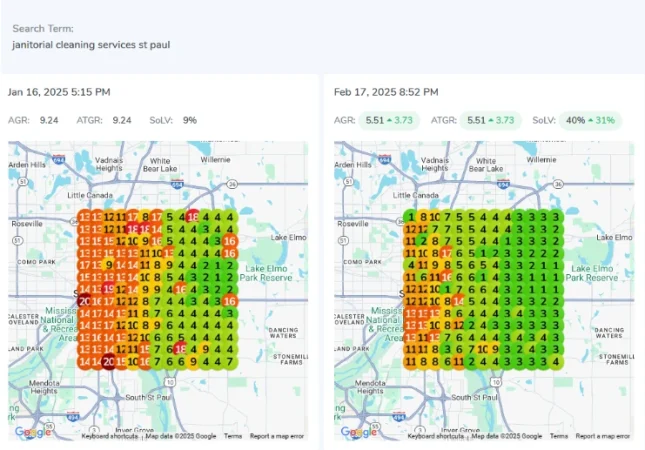The image size is (645, 450).
Task: Click the Google logo on the February map
Action: pos(360,432)
